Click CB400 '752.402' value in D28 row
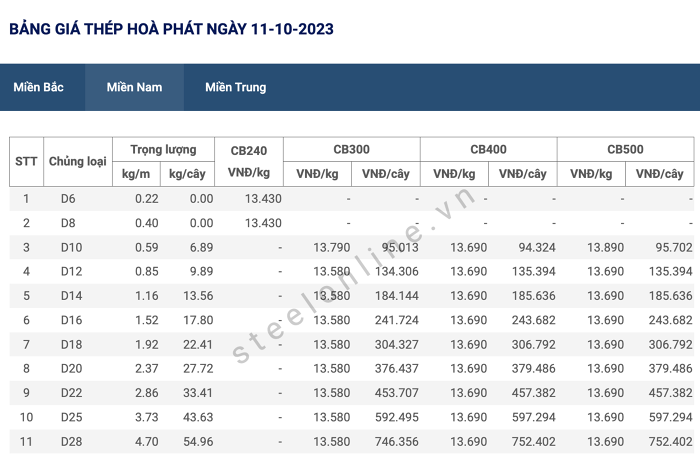700x463 pixels. (x=534, y=442)
